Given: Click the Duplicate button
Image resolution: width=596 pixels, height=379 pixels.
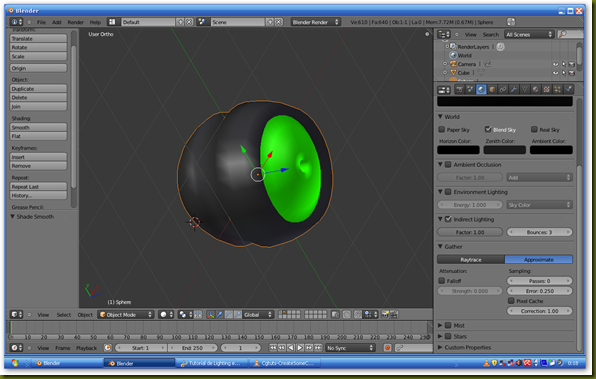Looking at the screenshot, I should pyautogui.click(x=38, y=89).
